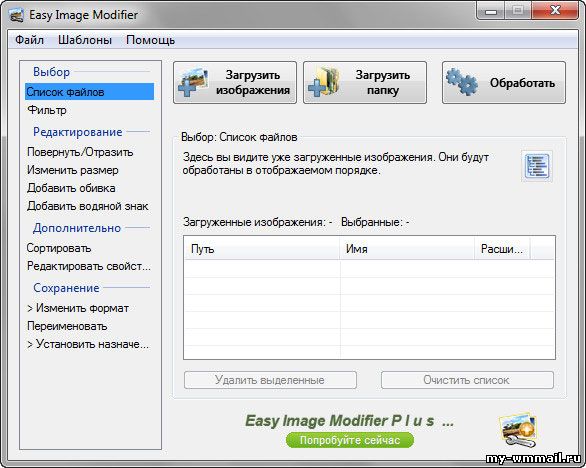
Task: Close the Easy Image Modifier window
Action: [555, 11]
